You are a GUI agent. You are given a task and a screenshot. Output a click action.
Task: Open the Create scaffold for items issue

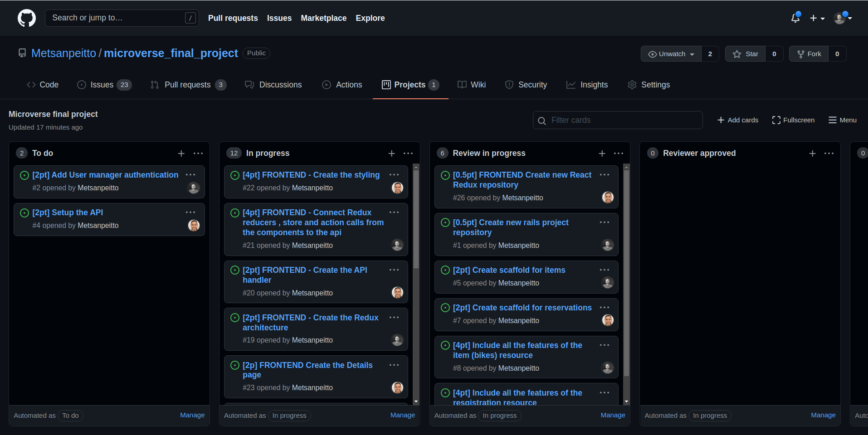pyautogui.click(x=509, y=270)
